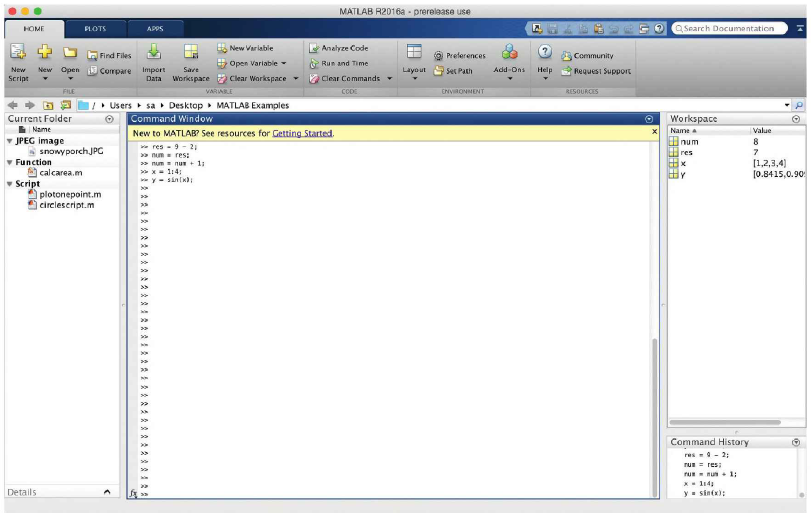Close the New to MATLAB banner

(654, 132)
